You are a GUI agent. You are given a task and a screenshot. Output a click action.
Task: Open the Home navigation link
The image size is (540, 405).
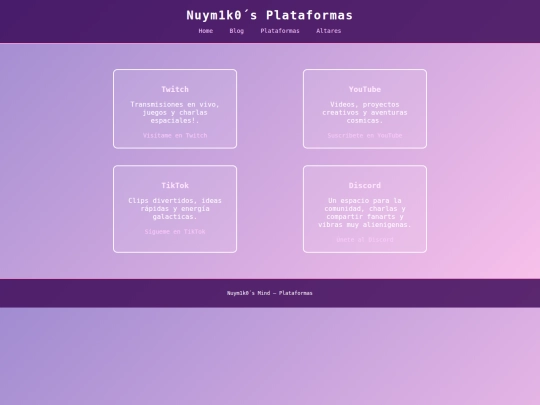(x=206, y=31)
